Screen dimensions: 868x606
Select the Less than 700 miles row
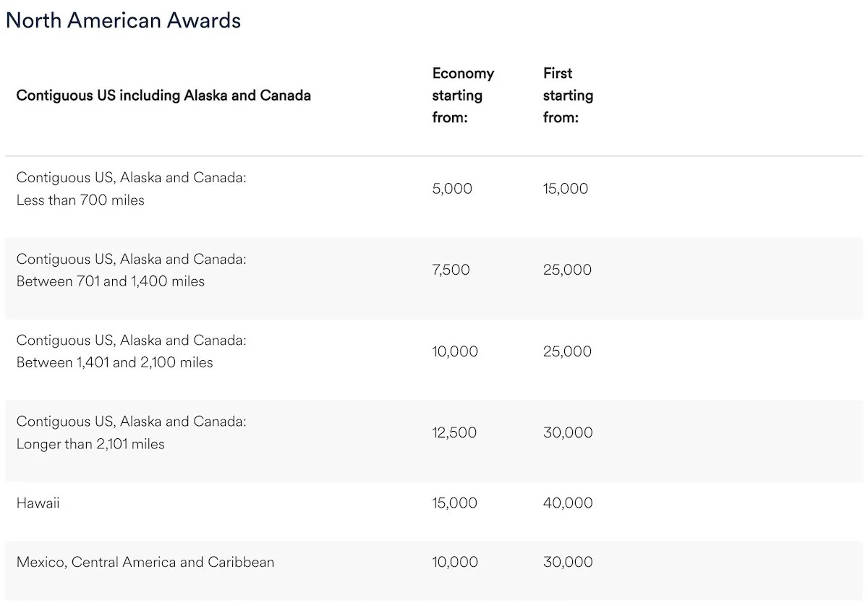[x=132, y=189]
